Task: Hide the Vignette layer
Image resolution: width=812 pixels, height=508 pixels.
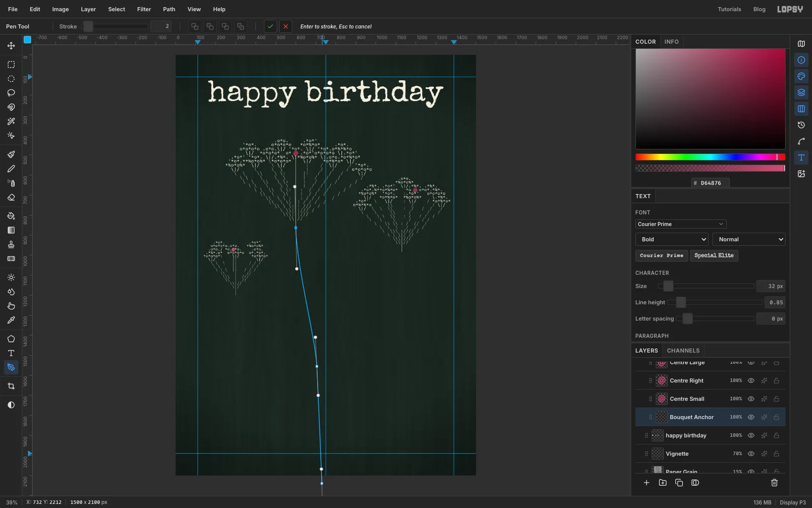Action: (751, 454)
